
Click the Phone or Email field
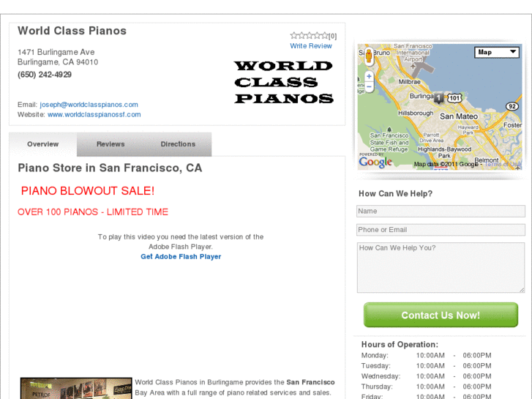click(441, 230)
